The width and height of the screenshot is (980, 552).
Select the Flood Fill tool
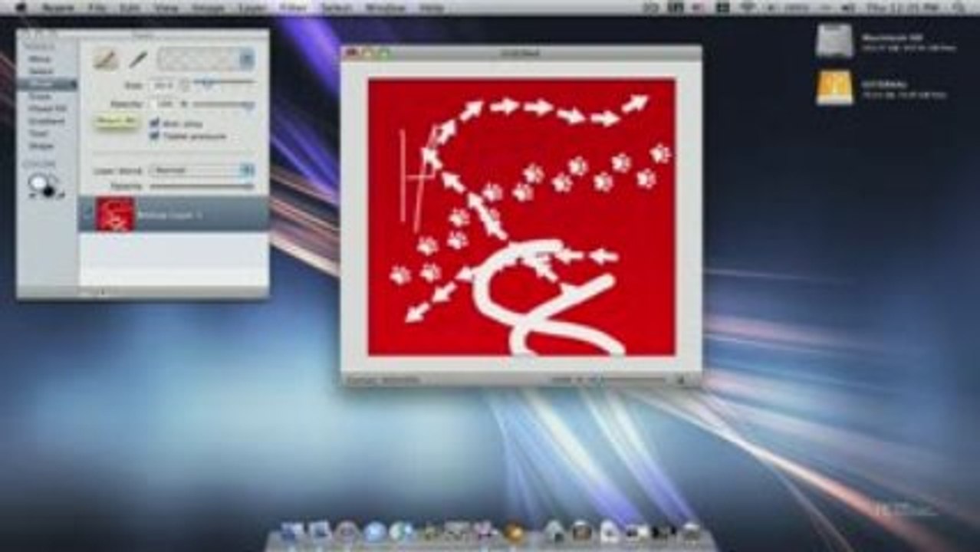48,109
